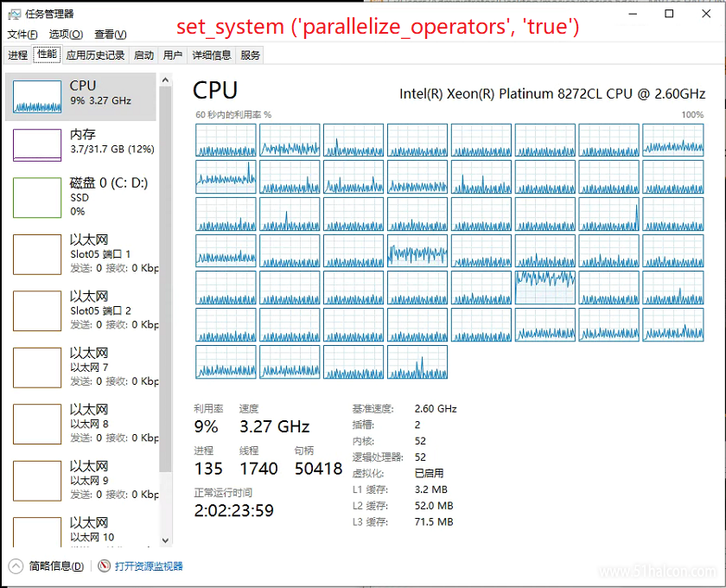The height and width of the screenshot is (588, 726).
Task: Click the 135 process count
Action: 208,469
